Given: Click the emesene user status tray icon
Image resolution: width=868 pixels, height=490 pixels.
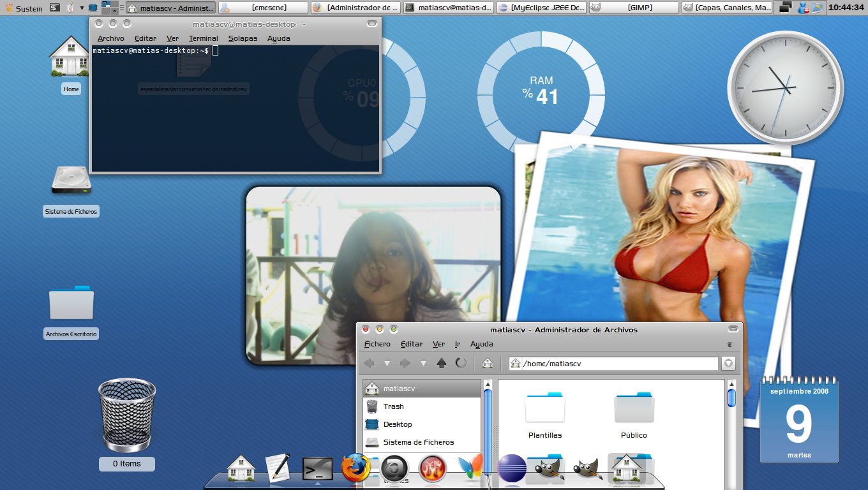Looking at the screenshot, I should 803,8.
